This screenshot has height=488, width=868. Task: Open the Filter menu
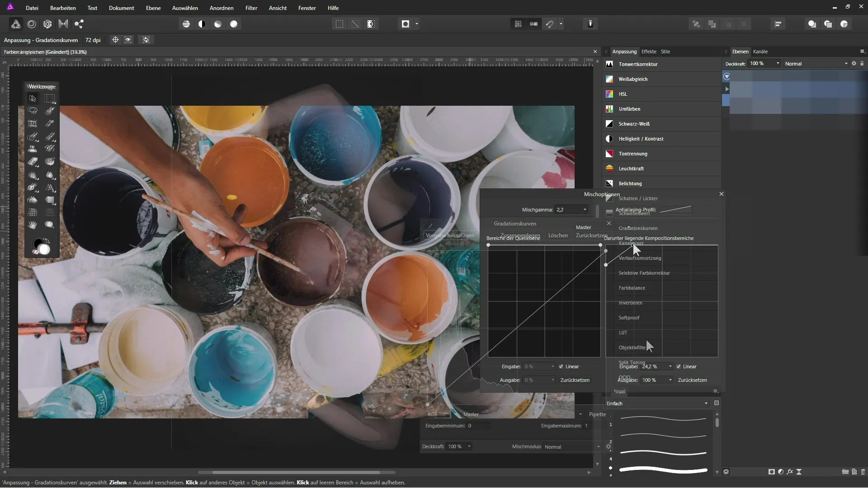[251, 8]
